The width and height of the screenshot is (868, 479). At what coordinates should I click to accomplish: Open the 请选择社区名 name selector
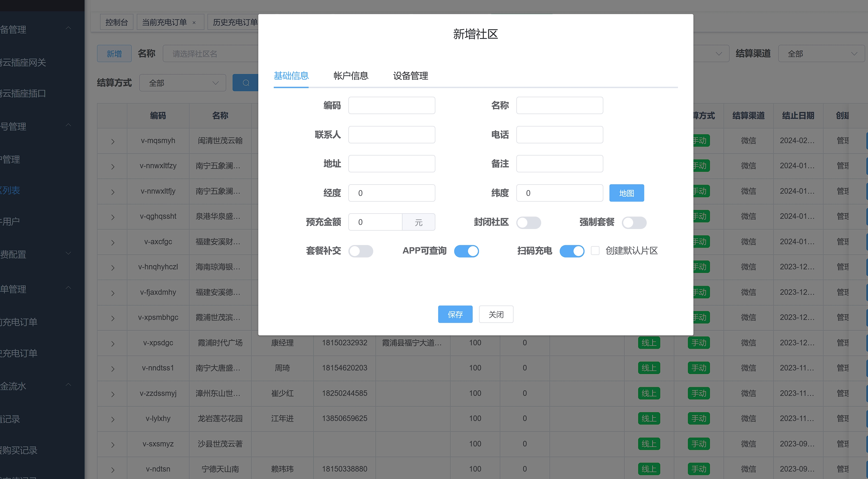tap(211, 54)
